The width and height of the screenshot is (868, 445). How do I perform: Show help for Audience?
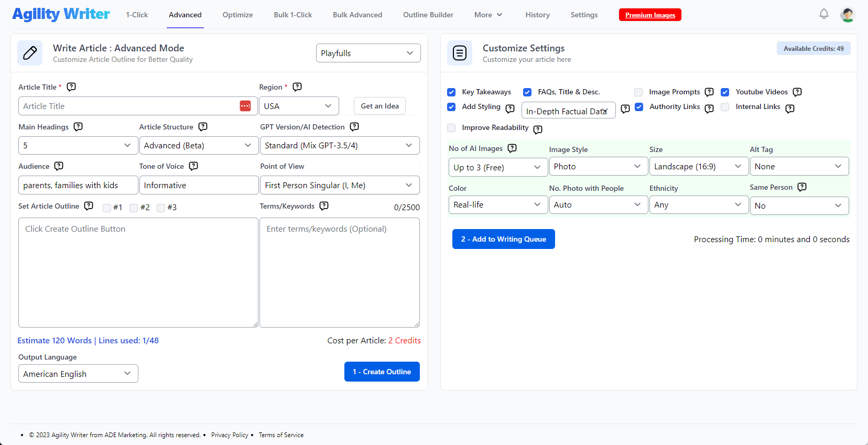click(59, 166)
